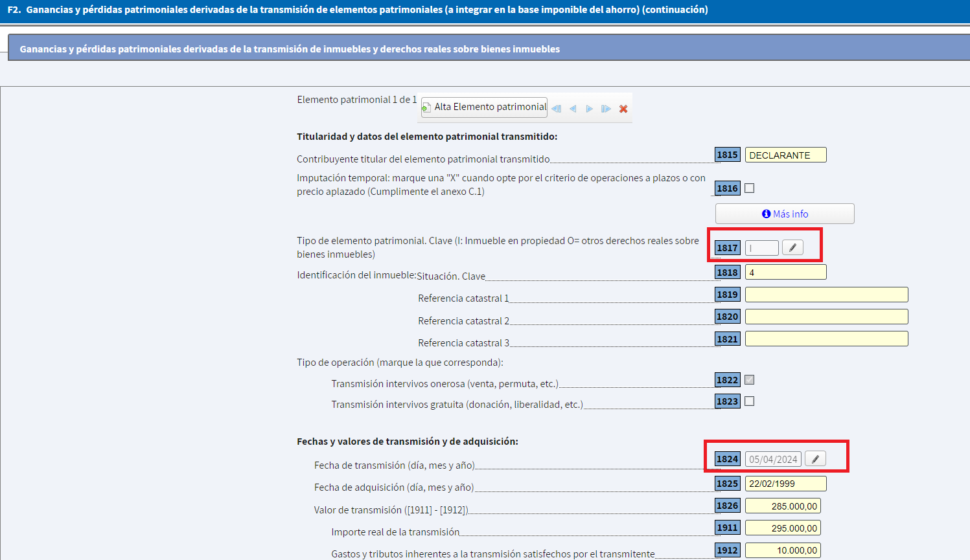Mark checkbox 1823 transmisión gratuita
The height and width of the screenshot is (560, 970).
pyautogui.click(x=750, y=401)
